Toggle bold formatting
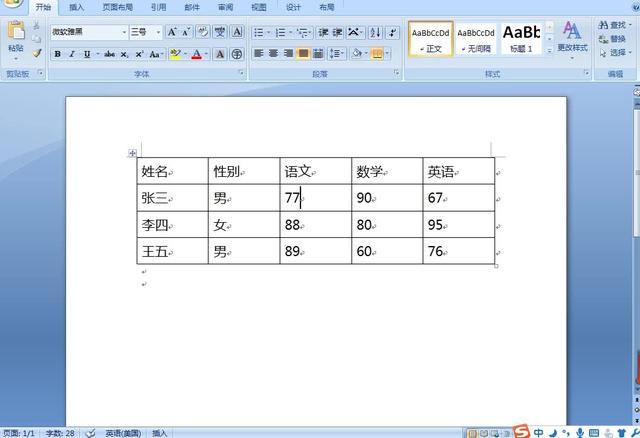640x438 pixels. pos(58,54)
